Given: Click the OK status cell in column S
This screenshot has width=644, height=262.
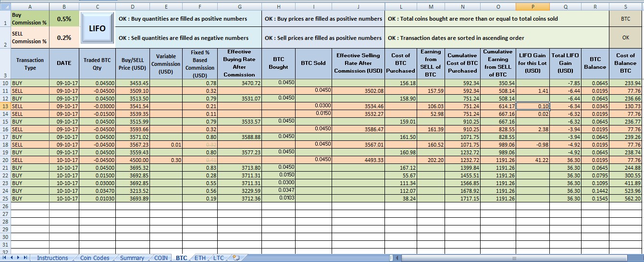Looking at the screenshot, I should (x=626, y=37).
